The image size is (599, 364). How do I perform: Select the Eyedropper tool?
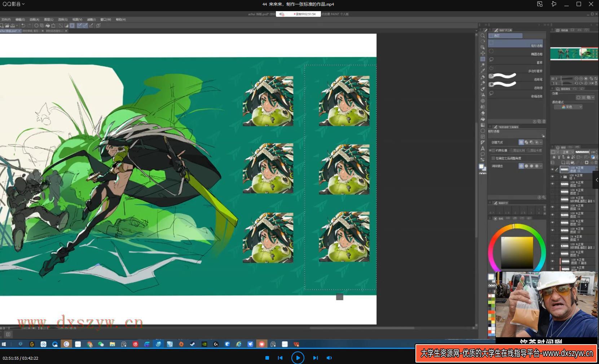click(483, 71)
